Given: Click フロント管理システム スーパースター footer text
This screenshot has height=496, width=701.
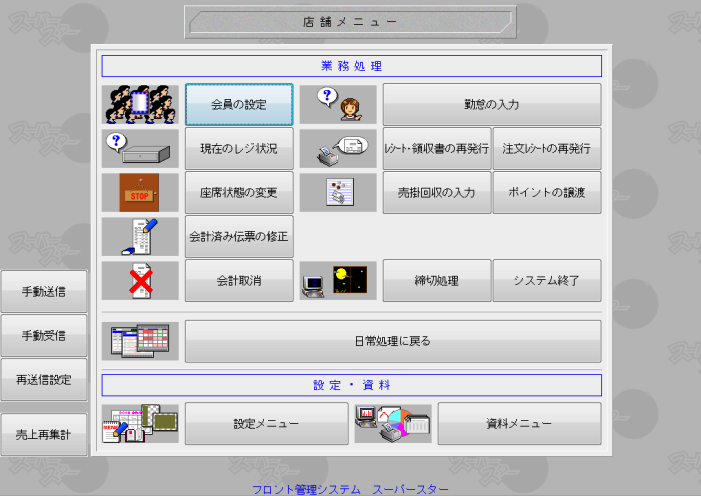Looking at the screenshot, I should point(350,489).
